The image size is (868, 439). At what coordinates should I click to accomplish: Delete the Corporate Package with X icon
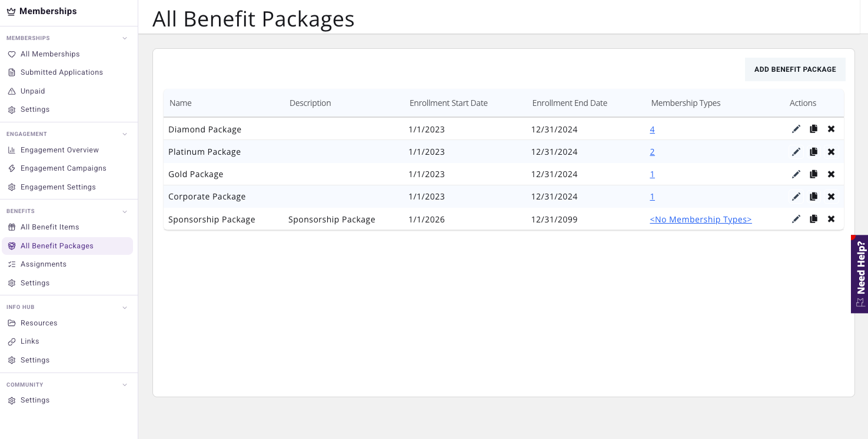click(831, 197)
